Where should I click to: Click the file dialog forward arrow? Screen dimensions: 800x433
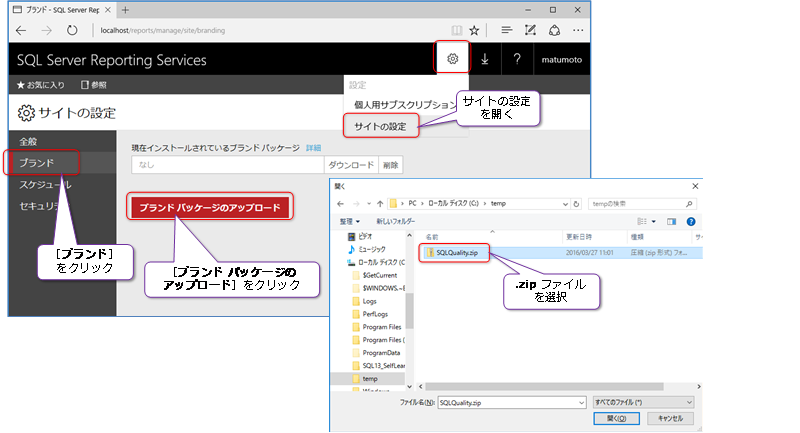[x=356, y=203]
